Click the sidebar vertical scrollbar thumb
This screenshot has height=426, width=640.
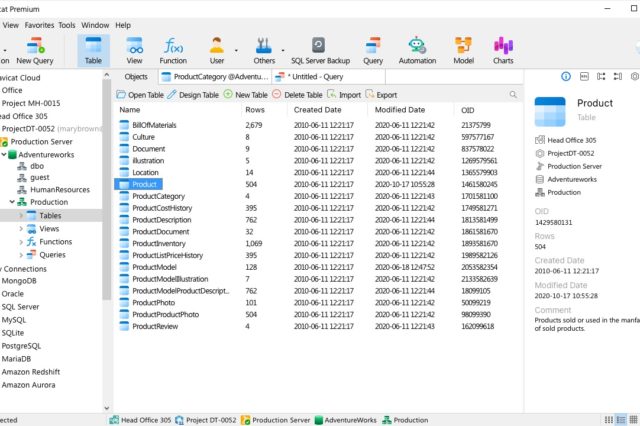point(107,190)
